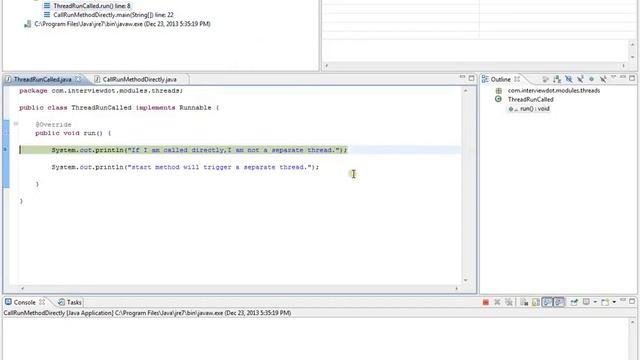Image resolution: width=640 pixels, height=360 pixels.
Task: Click the stack frame icon beside CallRunMethodDirectly.main
Action: click(x=47, y=15)
